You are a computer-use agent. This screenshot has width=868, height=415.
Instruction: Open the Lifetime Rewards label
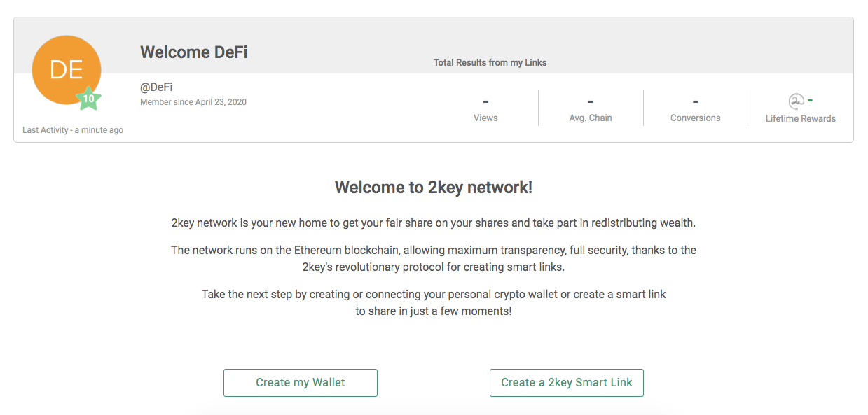click(800, 119)
